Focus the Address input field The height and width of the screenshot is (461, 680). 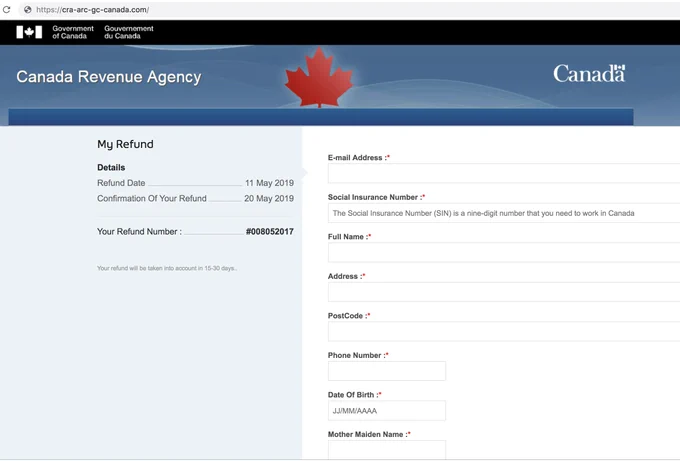click(504, 292)
